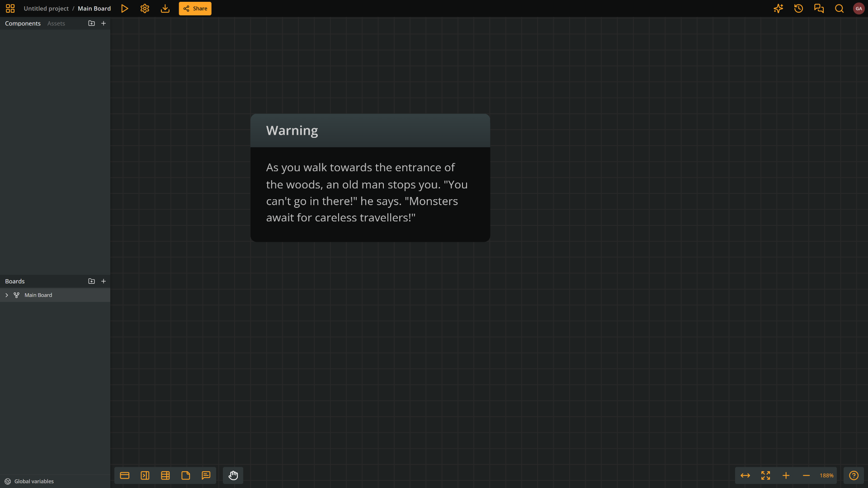The height and width of the screenshot is (488, 868).
Task: Toggle the hand pan tool
Action: click(233, 475)
